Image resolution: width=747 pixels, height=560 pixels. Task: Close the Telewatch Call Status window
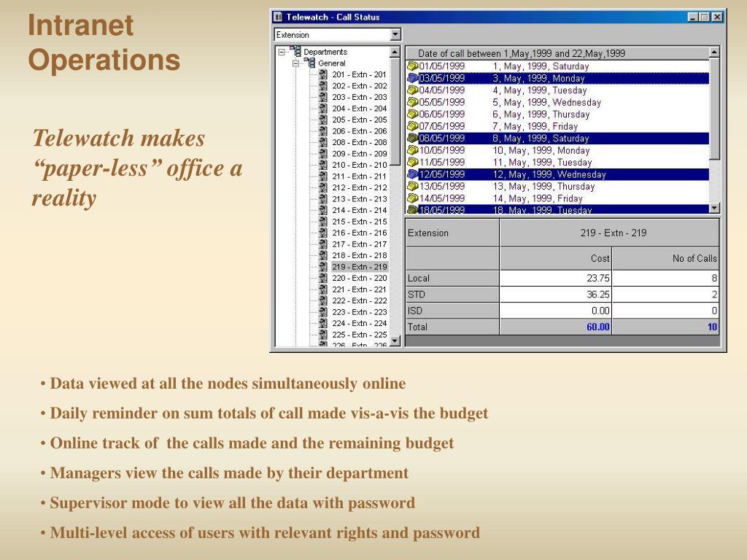[717, 17]
